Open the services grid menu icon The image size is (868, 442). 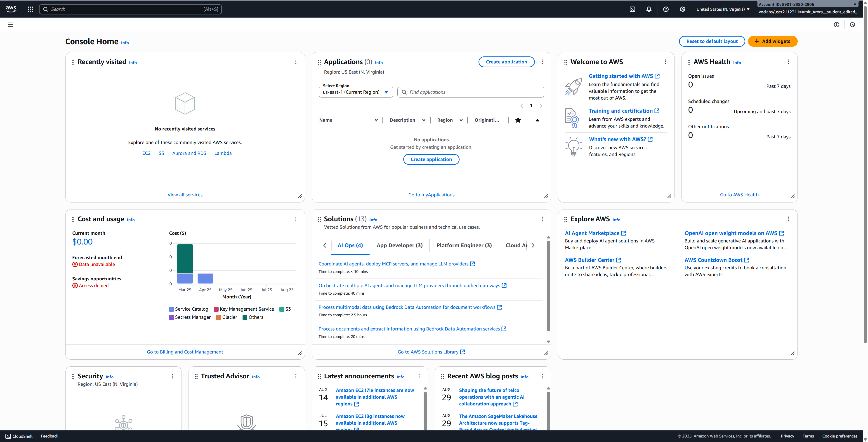pyautogui.click(x=30, y=9)
